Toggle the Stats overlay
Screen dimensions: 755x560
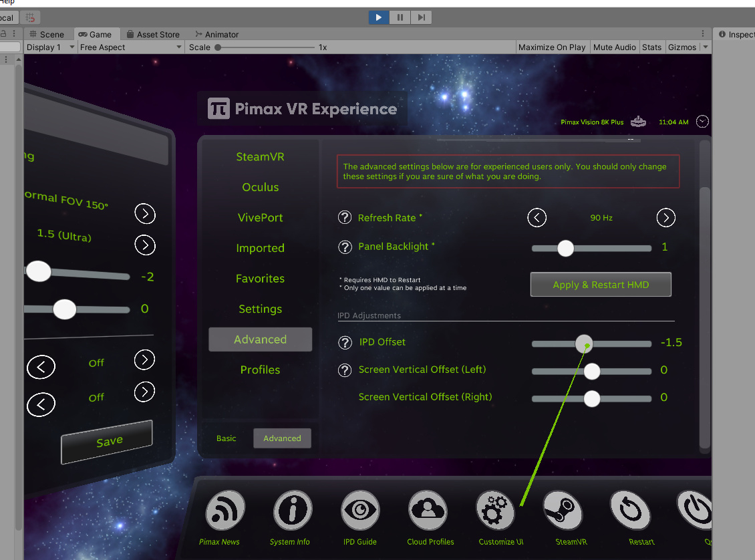[651, 47]
